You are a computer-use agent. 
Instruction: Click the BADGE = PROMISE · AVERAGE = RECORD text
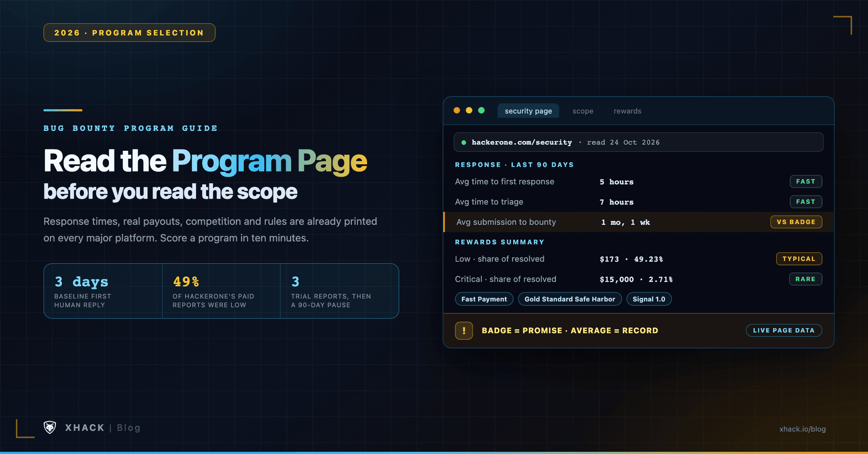570,331
